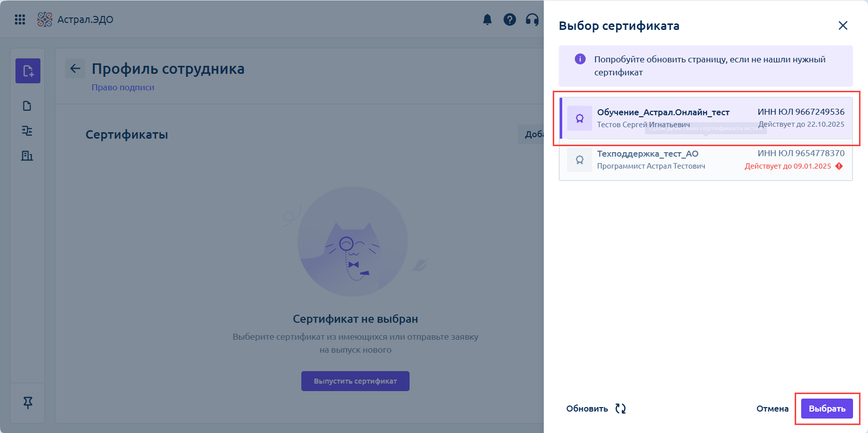Open the organization building sidebar icon

coord(27,156)
